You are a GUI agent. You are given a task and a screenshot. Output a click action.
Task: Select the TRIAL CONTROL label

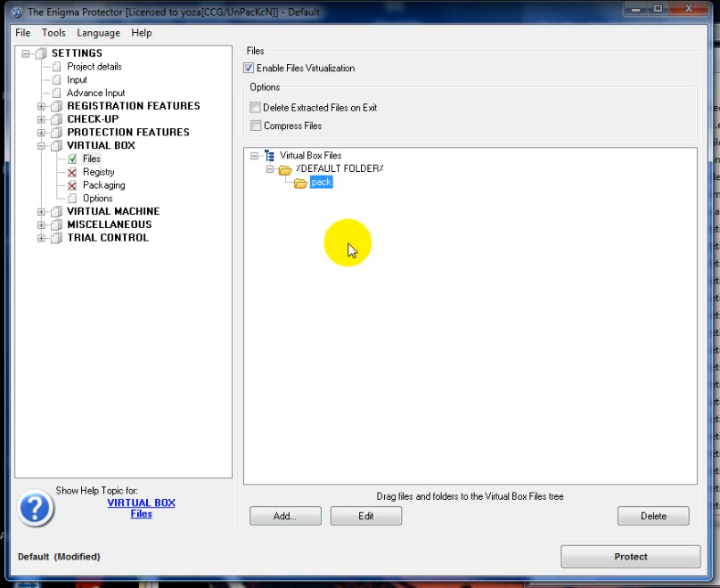(108, 238)
